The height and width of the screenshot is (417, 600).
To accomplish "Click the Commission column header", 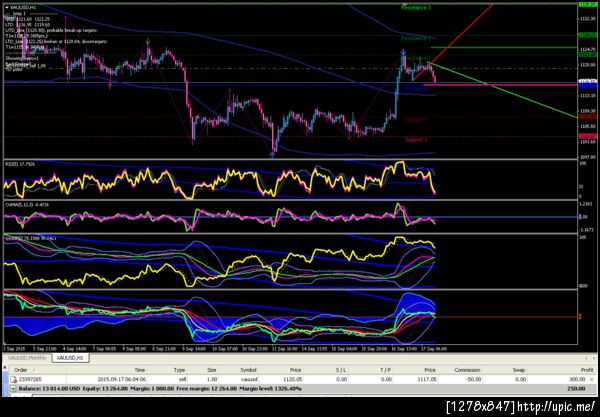I will tap(467, 370).
